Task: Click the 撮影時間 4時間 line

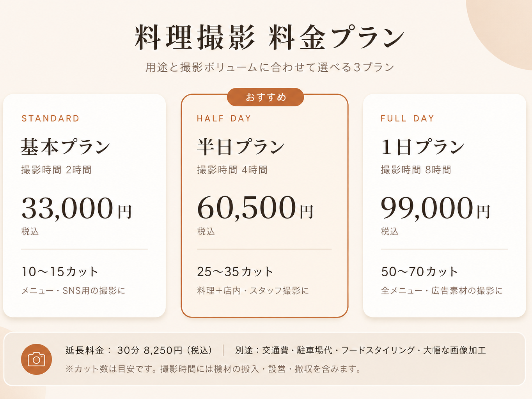Action: tap(232, 170)
